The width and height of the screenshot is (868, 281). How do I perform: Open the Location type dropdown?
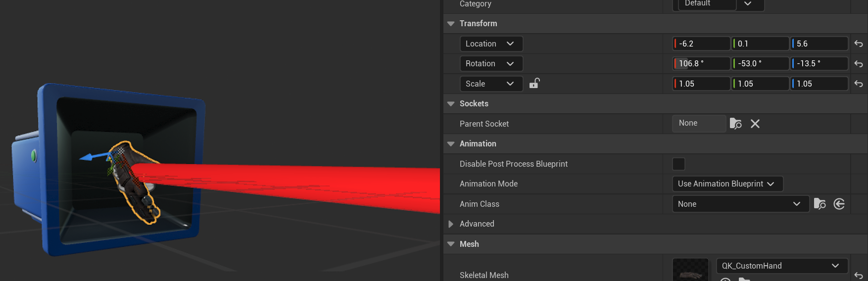pyautogui.click(x=491, y=44)
